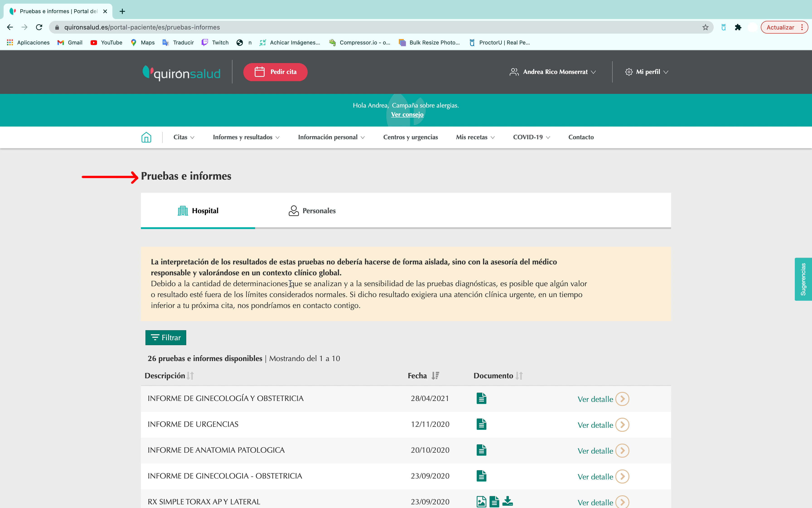Open Sugerencias side tab
This screenshot has width=812, height=508.
click(x=803, y=279)
